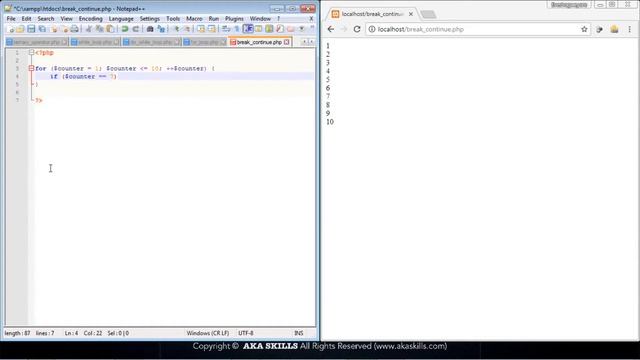
Task: Click the Windows (CR LF) status bar field
Action: [x=208, y=333]
